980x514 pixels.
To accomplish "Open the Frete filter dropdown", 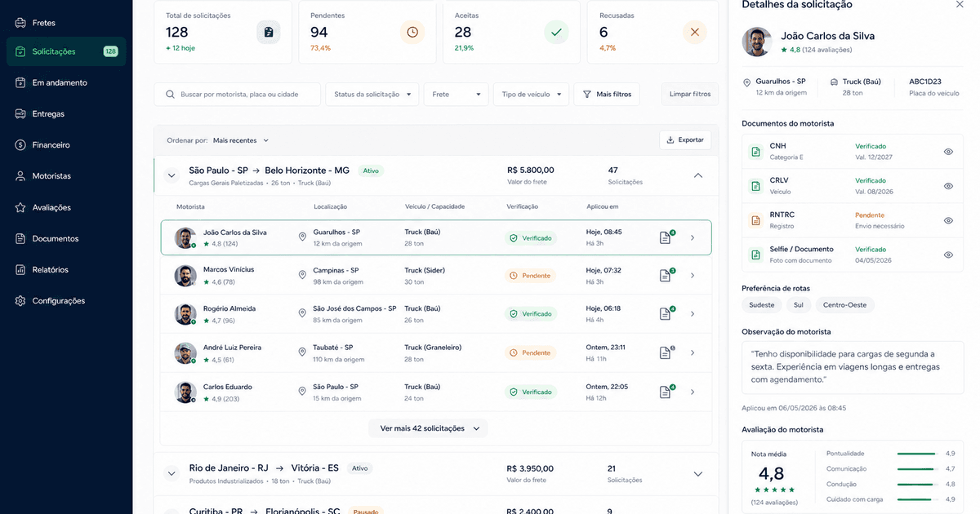I will pos(456,95).
